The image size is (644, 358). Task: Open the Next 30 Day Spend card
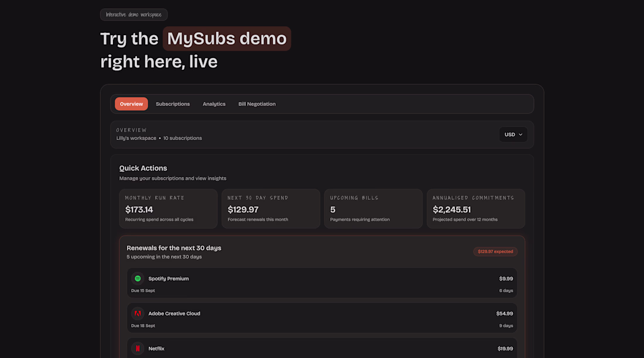tap(270, 209)
